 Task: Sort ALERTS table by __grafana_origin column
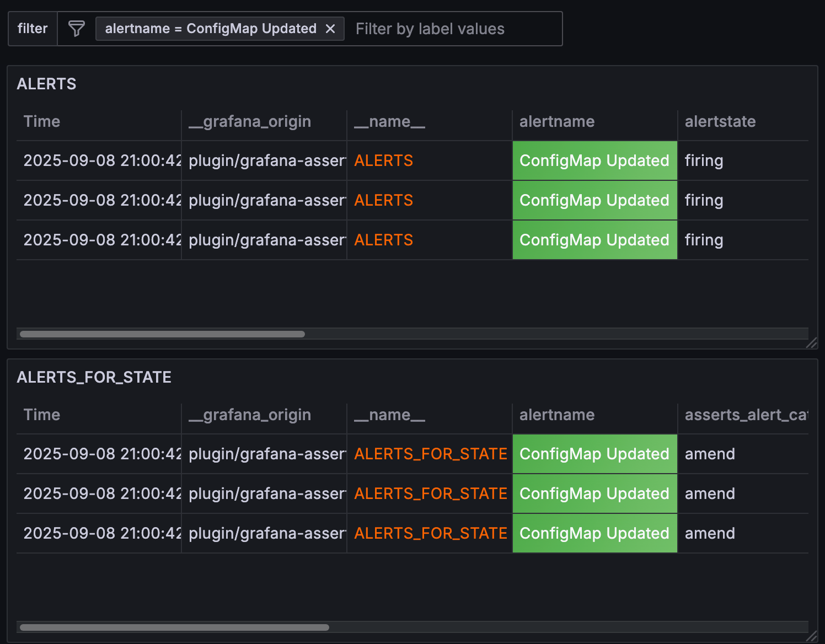tap(250, 122)
